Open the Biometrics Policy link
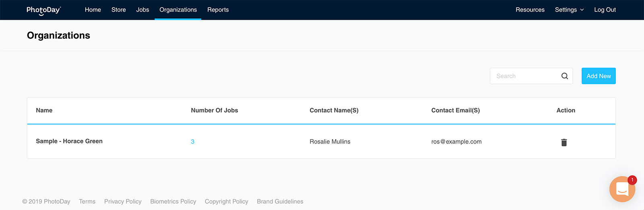Screen dimensions: 644x210 [173, 202]
